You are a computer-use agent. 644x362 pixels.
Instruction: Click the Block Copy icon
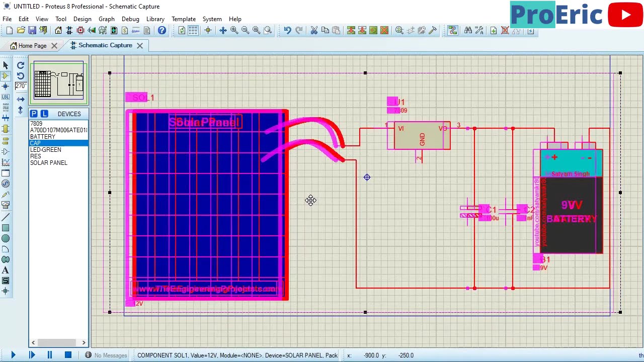pos(351,31)
